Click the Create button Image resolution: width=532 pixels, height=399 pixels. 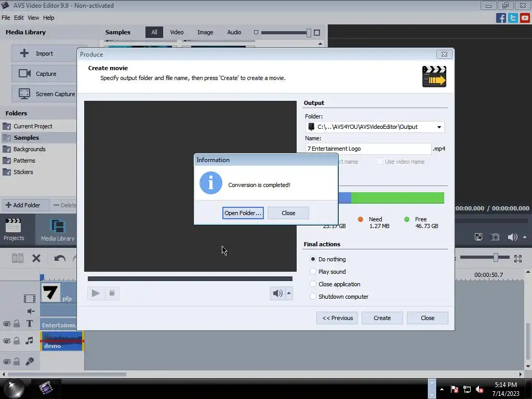click(382, 318)
